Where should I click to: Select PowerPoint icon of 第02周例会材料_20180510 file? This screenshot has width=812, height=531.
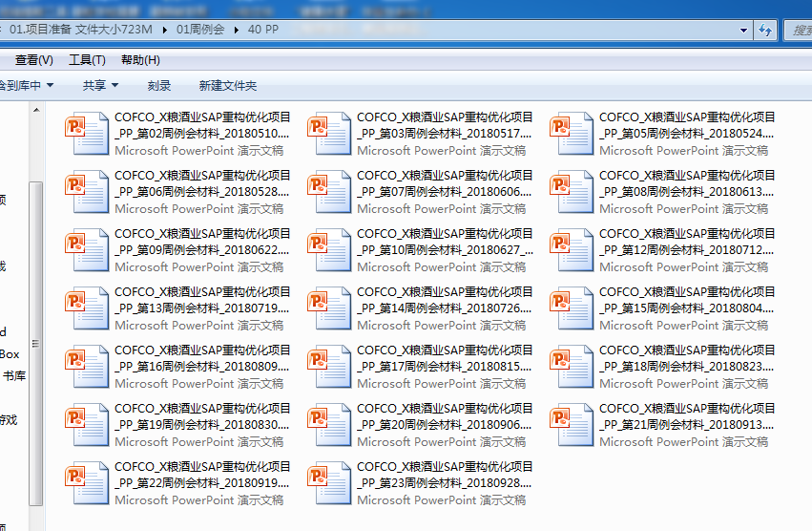pos(87,134)
